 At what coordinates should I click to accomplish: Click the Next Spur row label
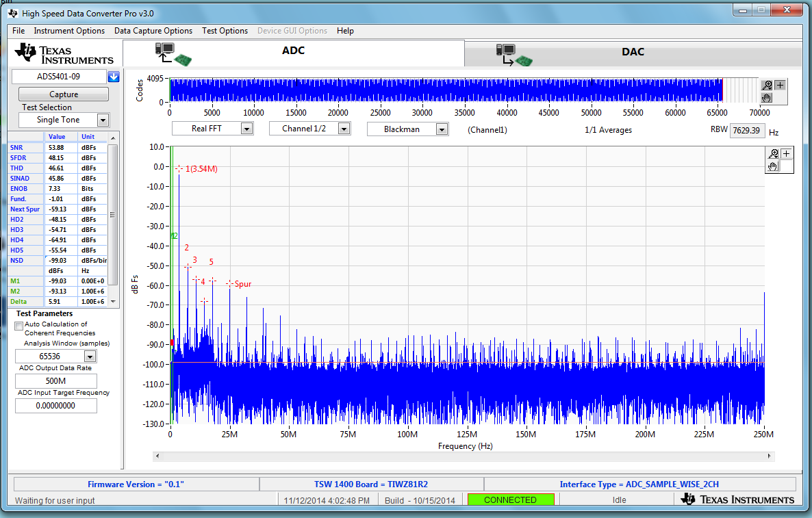click(x=25, y=209)
